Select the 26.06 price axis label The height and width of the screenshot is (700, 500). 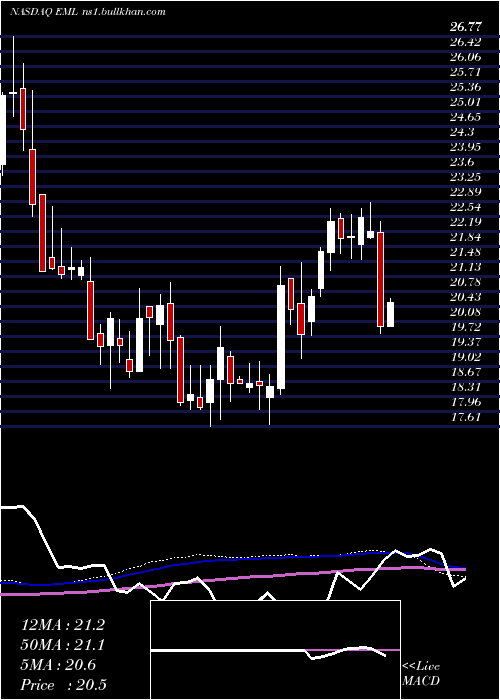pyautogui.click(x=466, y=57)
